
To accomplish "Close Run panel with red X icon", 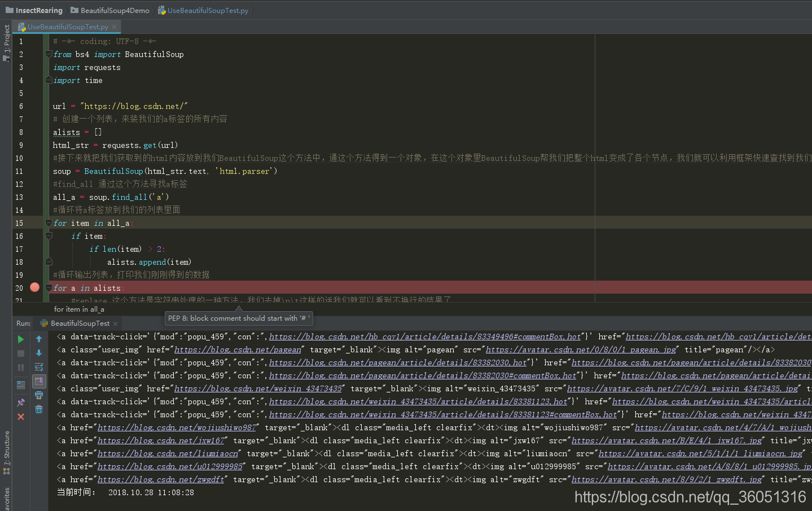I will pos(21,417).
